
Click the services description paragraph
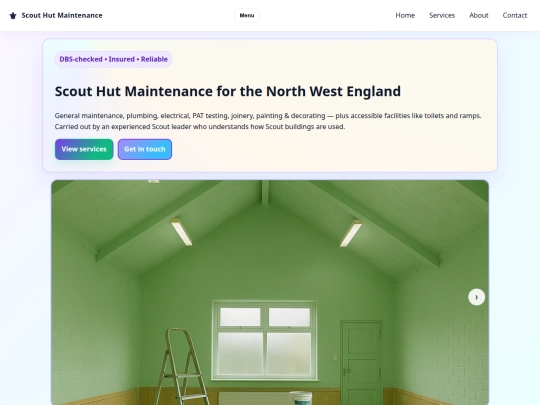pyautogui.click(x=268, y=121)
